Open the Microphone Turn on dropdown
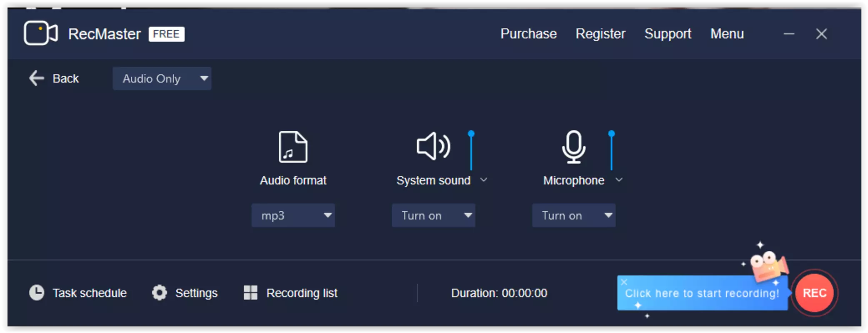The height and width of the screenshot is (333, 868). tap(574, 215)
